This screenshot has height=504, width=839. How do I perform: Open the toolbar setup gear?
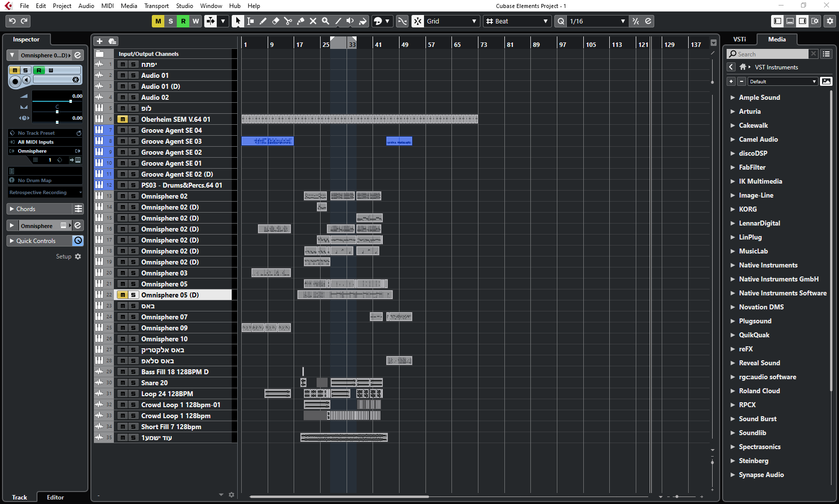click(x=830, y=21)
